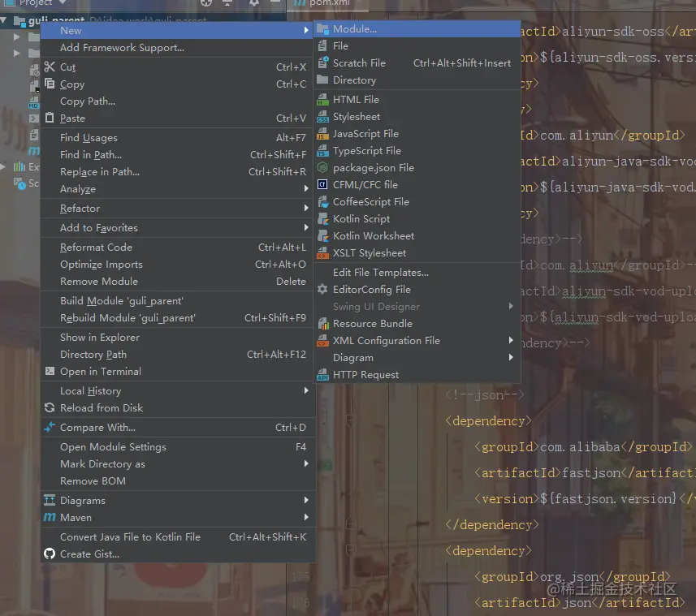Click the Cut scissors icon
This screenshot has height=616, width=696.
point(50,67)
